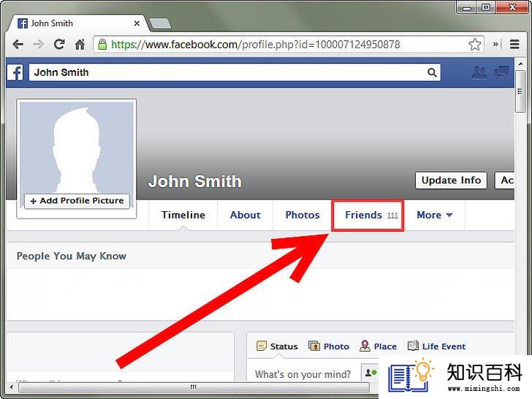The image size is (532, 399).
Task: Minimize the browser window
Action: [x=467, y=7]
